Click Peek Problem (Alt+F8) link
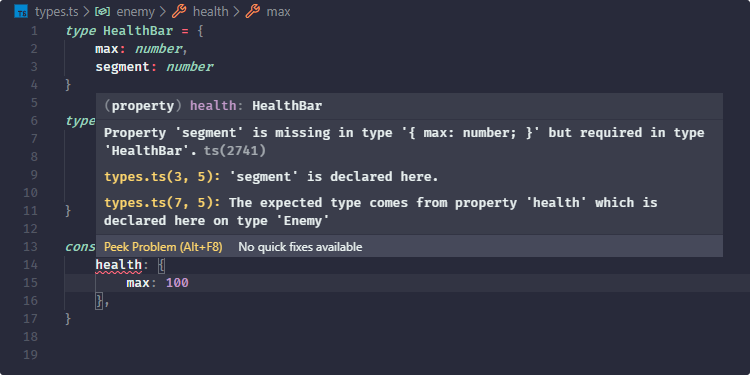The height and width of the screenshot is (375, 750). pyautogui.click(x=163, y=247)
